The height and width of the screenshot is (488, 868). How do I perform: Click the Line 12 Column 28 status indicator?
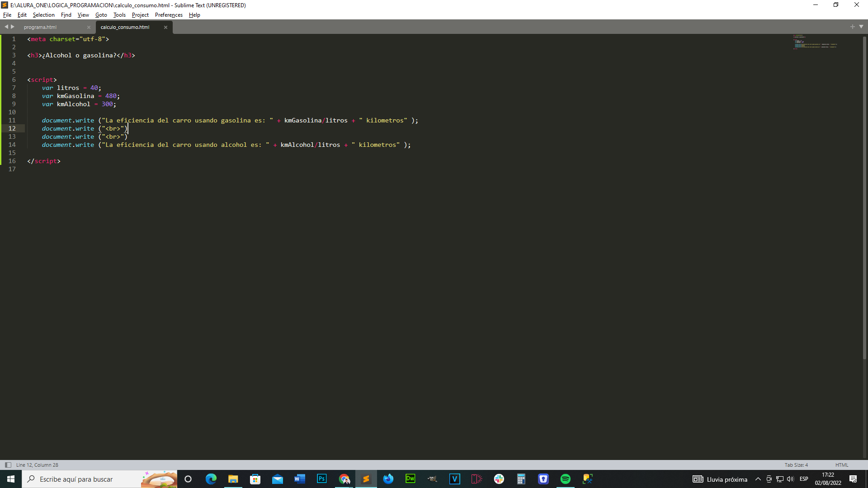(x=38, y=465)
